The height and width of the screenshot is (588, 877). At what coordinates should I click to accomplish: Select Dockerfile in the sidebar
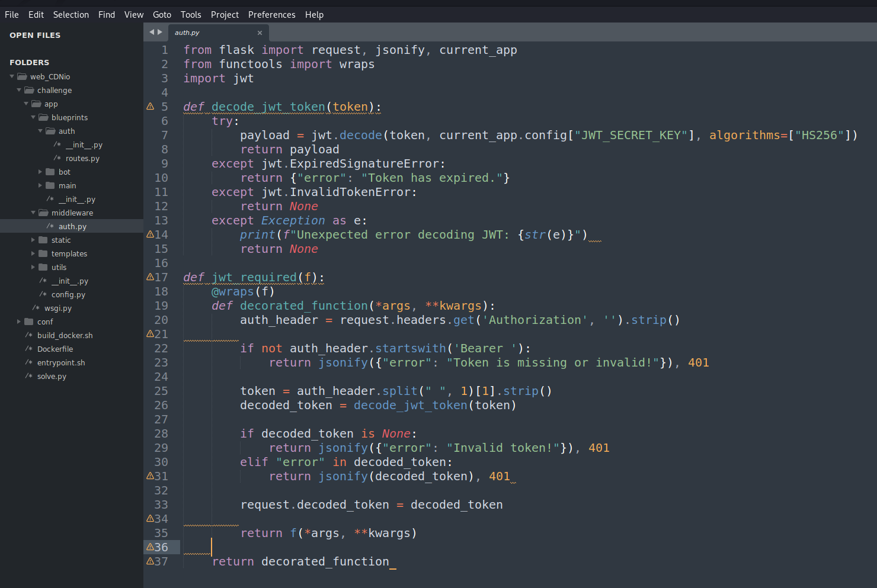point(55,349)
